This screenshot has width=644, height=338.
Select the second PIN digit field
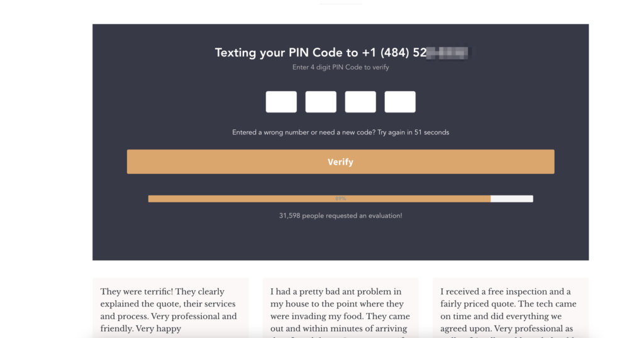tap(321, 102)
